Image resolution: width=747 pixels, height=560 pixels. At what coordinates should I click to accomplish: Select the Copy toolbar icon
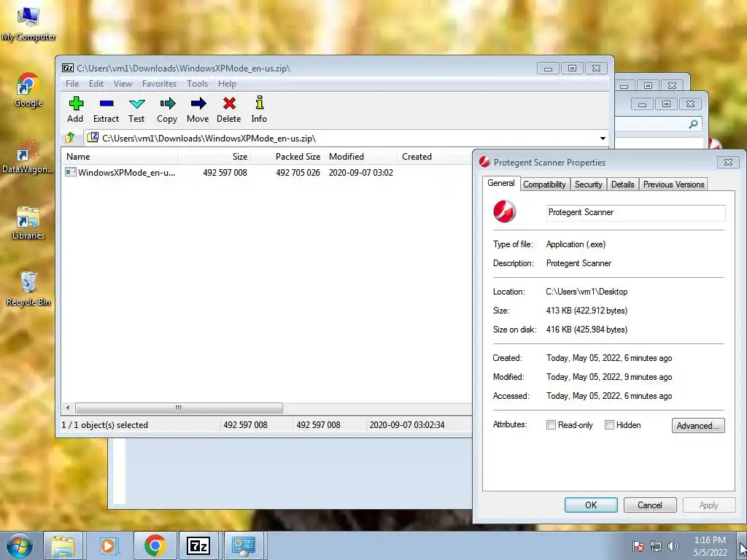coord(167,104)
